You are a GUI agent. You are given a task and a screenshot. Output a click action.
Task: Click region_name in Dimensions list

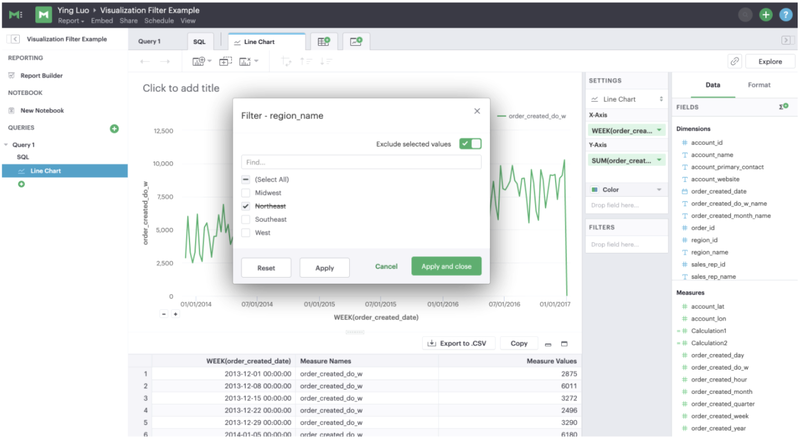coord(709,252)
